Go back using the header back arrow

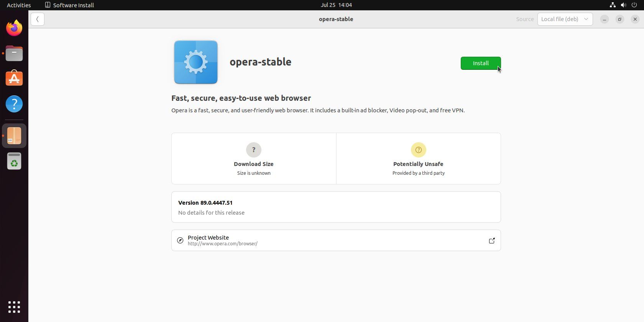click(38, 19)
